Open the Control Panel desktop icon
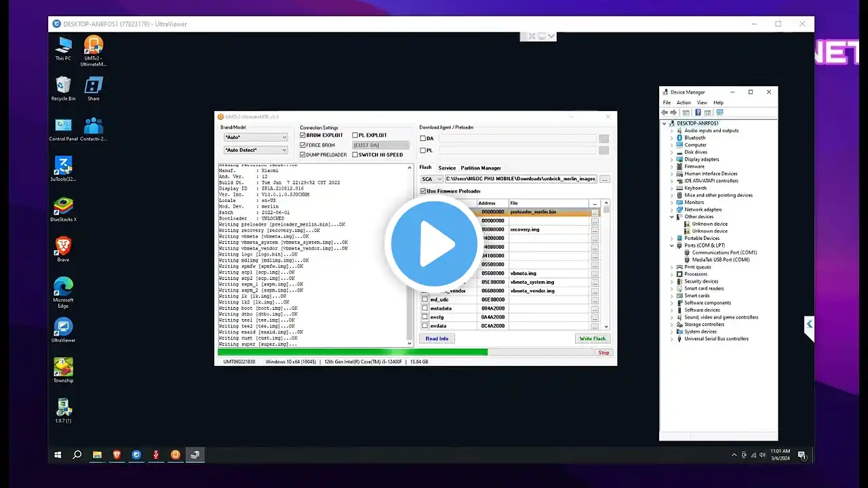Screen dimensions: 868x488 click(63, 129)
